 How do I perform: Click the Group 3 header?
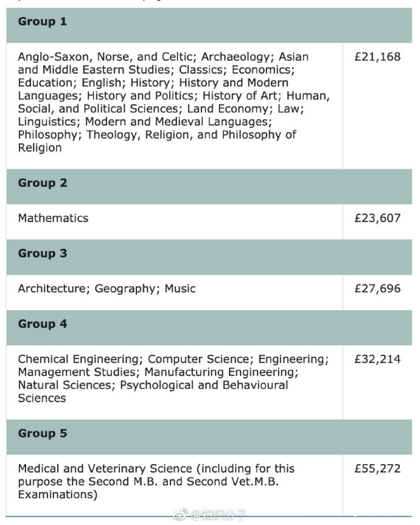click(x=43, y=253)
